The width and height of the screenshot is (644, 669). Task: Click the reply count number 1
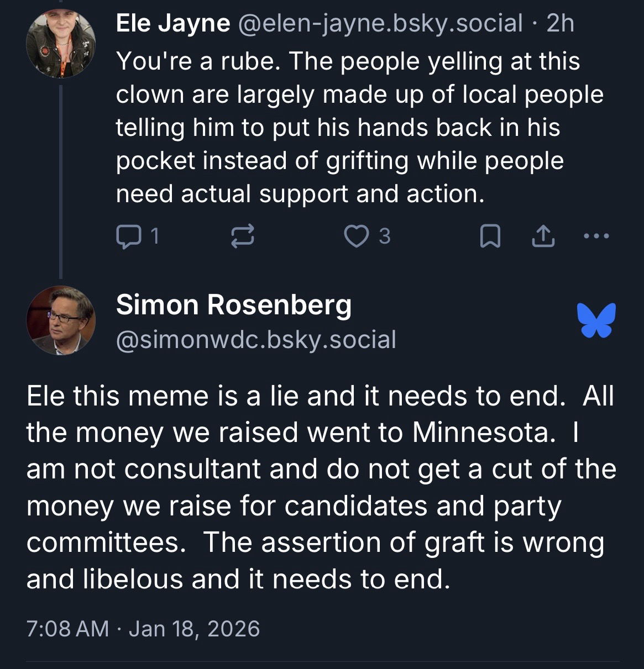tap(155, 236)
